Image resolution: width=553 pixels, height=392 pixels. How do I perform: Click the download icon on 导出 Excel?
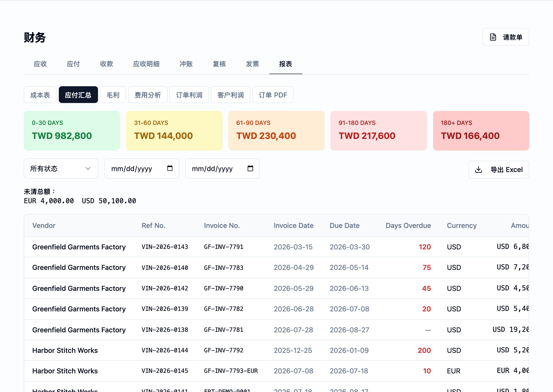tap(478, 170)
